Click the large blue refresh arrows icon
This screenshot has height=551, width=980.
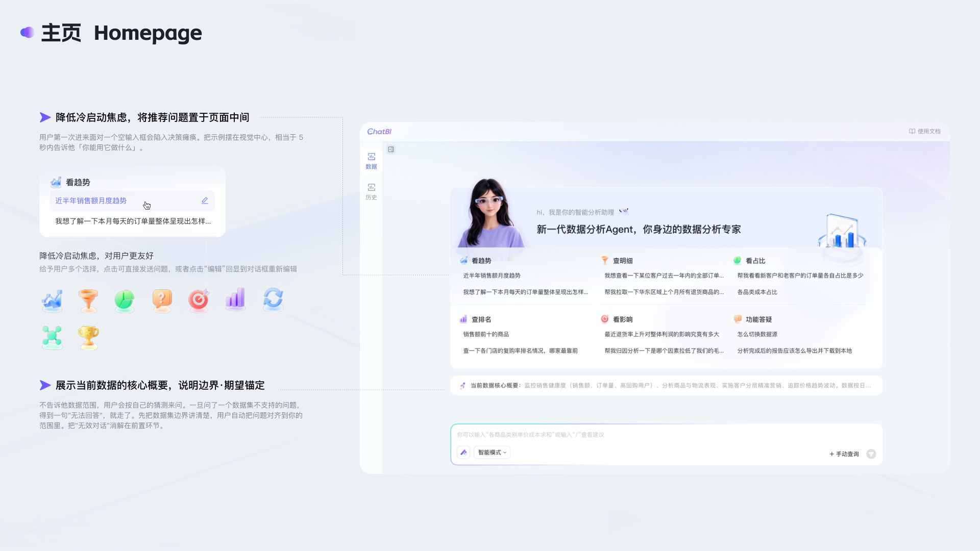273,299
